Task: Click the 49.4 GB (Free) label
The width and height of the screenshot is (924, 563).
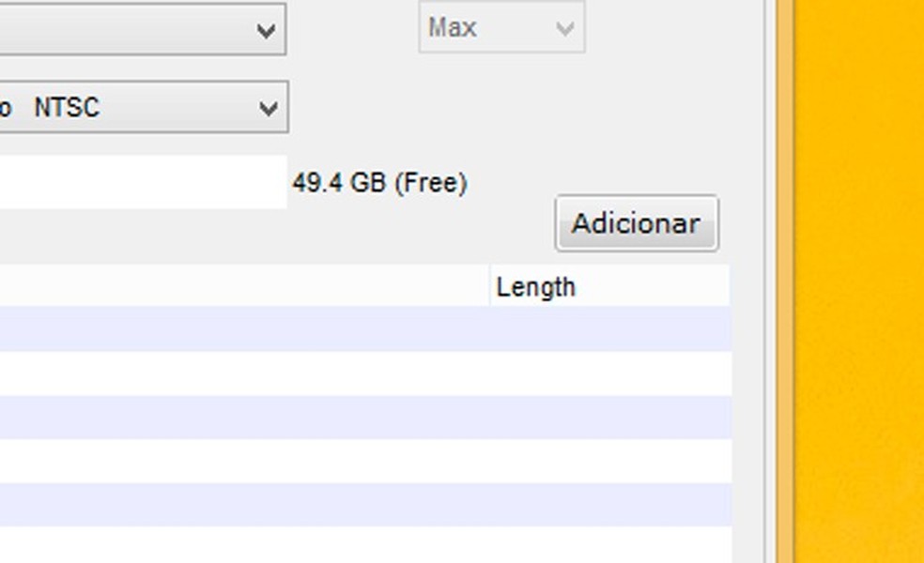Action: point(379,183)
